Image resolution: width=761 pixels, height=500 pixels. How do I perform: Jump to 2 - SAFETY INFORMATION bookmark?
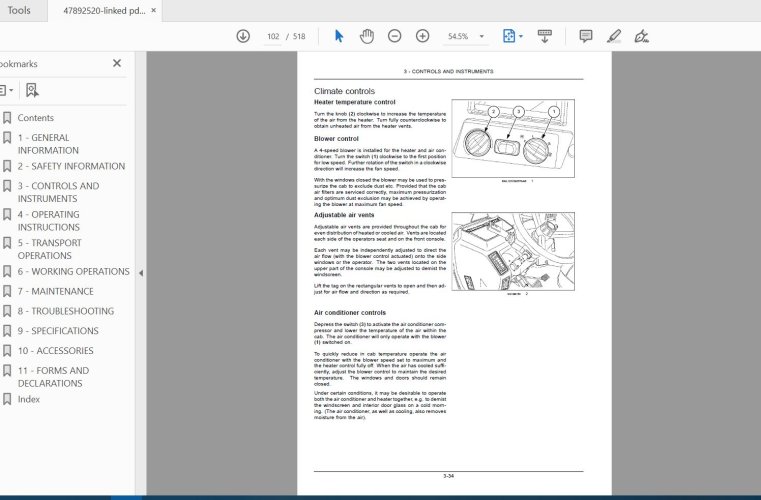pos(71,166)
